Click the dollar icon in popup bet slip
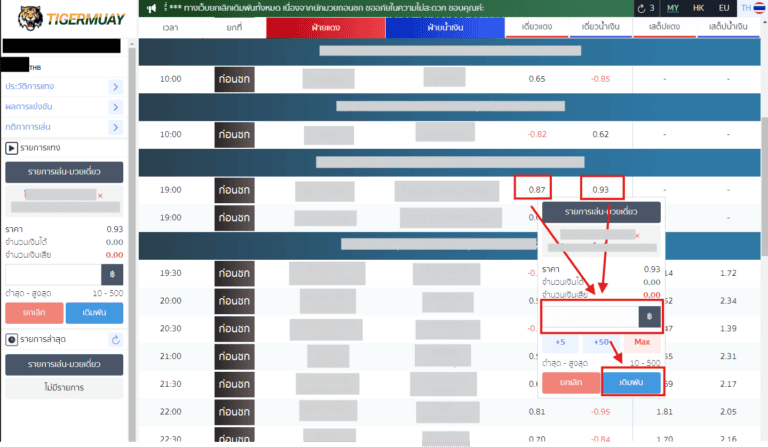This screenshot has height=447, width=768. [649, 317]
